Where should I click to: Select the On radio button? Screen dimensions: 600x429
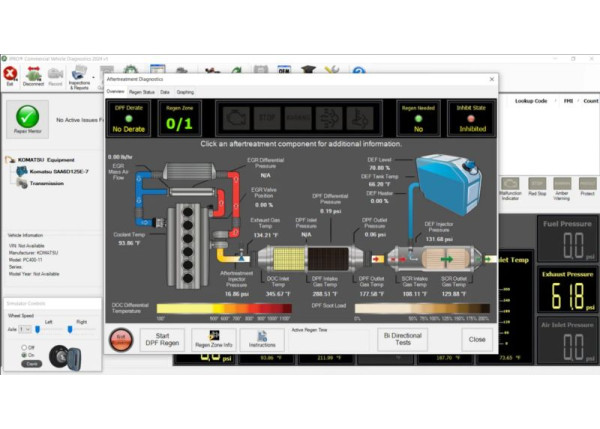[x=24, y=355]
